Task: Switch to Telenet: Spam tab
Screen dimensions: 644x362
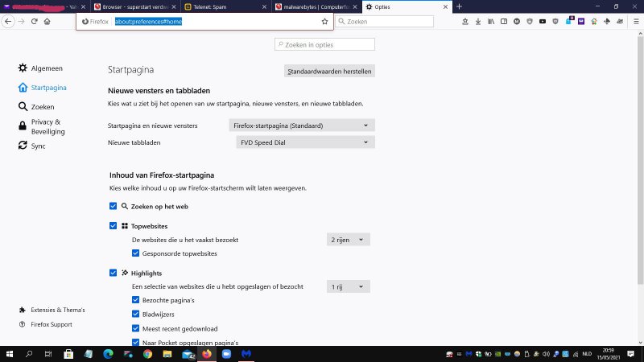Action: 225,6
